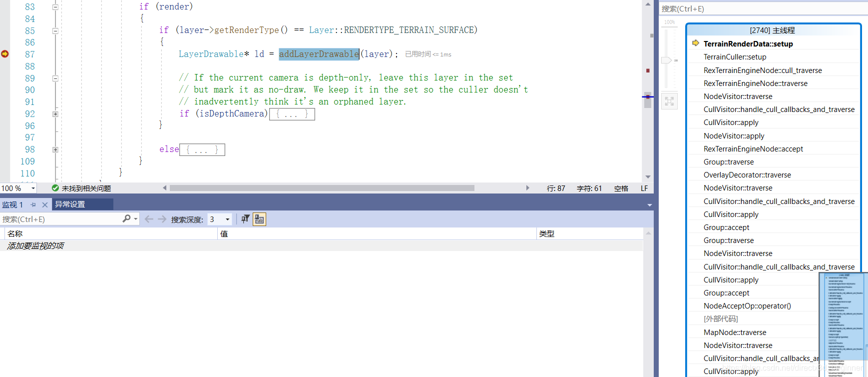Click the Layer::RENDERTYPE_TERRAIN_SURFACE identifier
The image size is (868, 377).
pos(391,30)
